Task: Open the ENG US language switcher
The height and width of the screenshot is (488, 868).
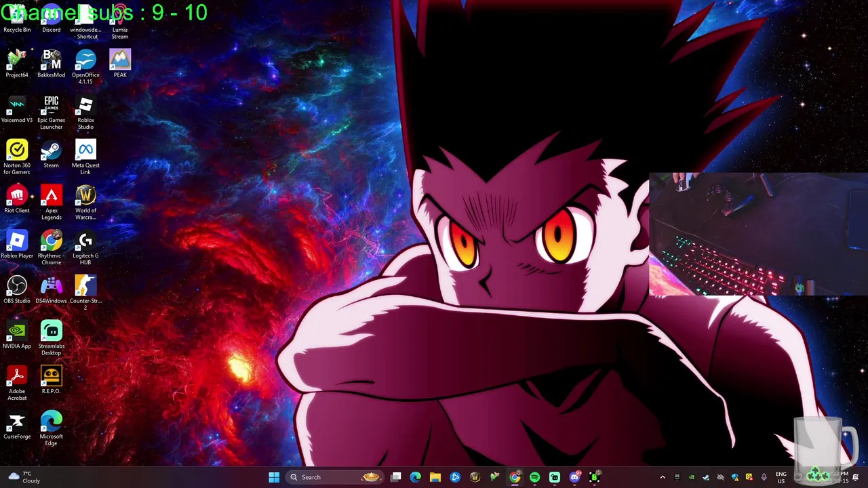Action: tap(781, 477)
